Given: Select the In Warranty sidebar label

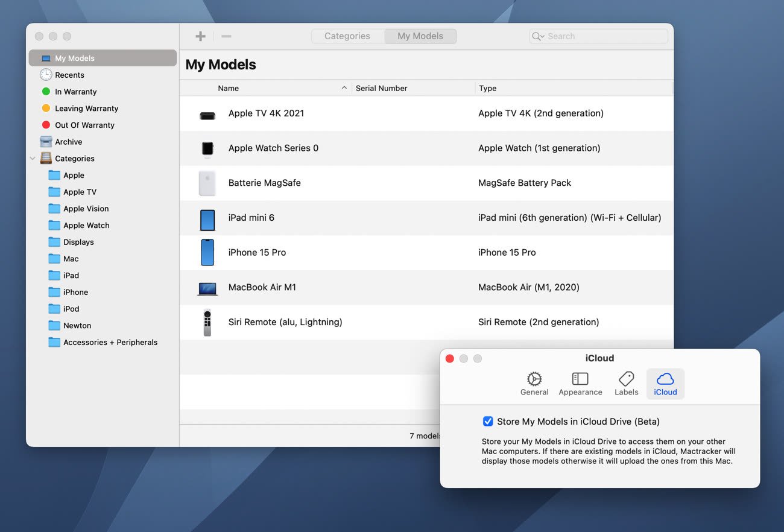Looking at the screenshot, I should pyautogui.click(x=76, y=92).
